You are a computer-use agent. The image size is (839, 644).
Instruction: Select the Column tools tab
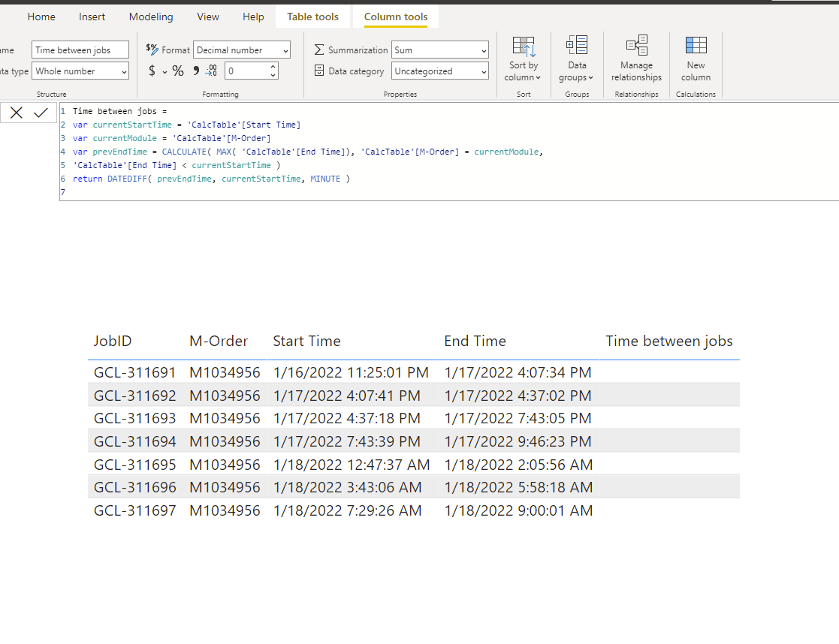point(396,17)
